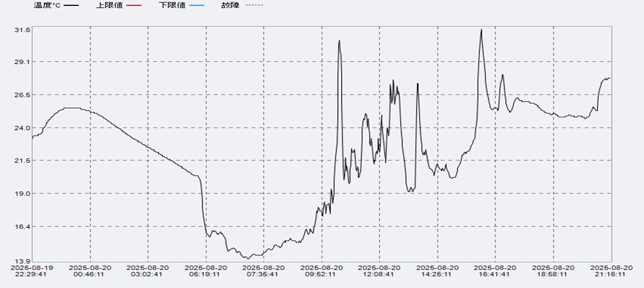
Task: Click the black line swatch beside 温度°C
Action: click(71, 6)
